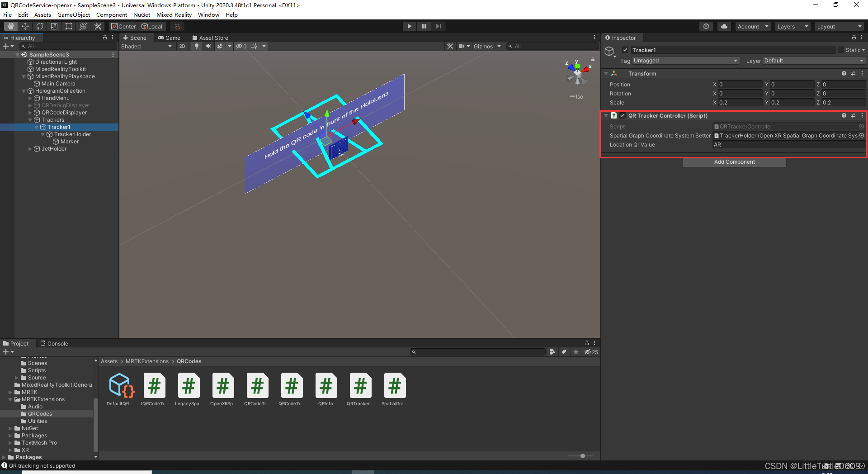Switch Iso projection mode
This screenshot has width=868, height=474.
tap(576, 97)
